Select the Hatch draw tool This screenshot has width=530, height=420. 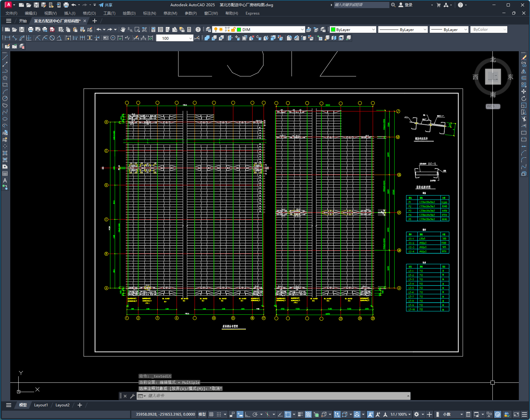[x=5, y=153]
